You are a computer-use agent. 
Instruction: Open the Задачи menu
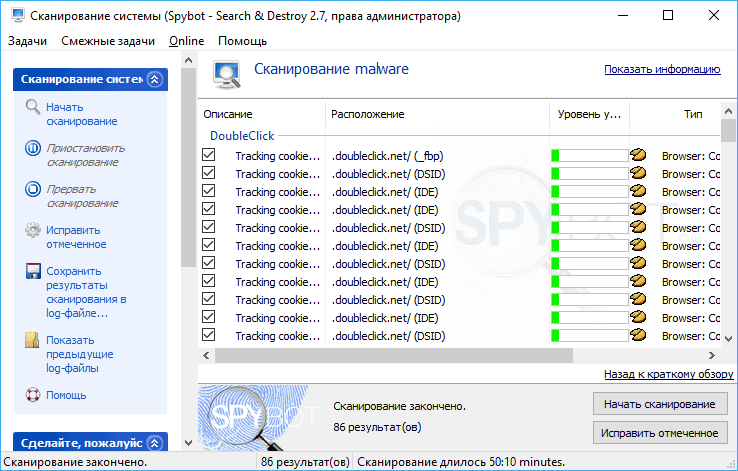point(27,41)
